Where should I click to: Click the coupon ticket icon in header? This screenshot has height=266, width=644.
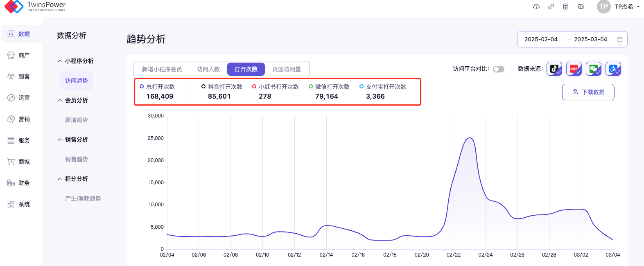581,7
